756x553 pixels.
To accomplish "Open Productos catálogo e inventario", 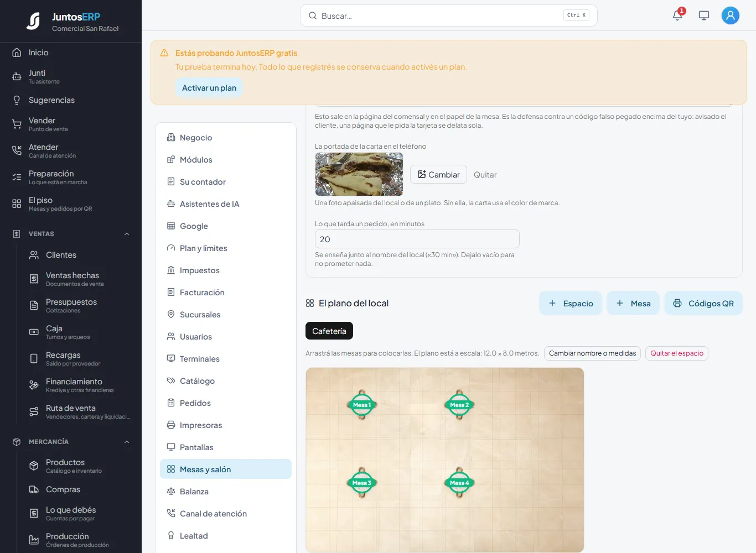I will click(x=79, y=466).
